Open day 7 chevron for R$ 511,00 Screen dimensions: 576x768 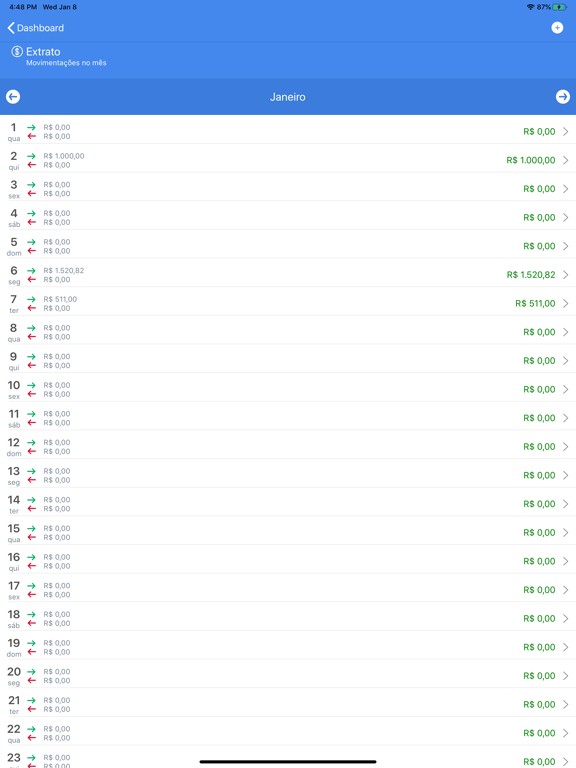pos(566,303)
